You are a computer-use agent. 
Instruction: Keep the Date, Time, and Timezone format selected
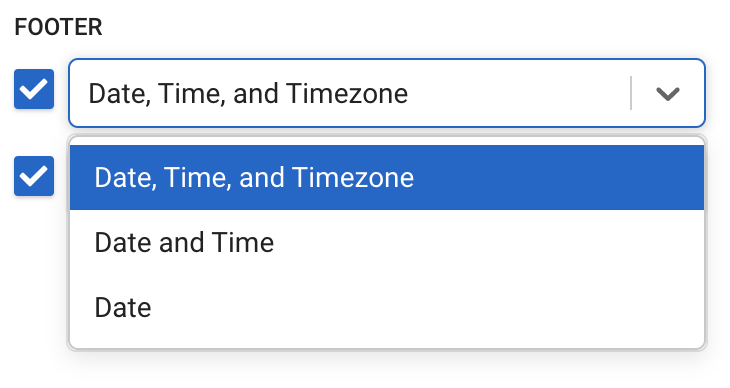pos(387,177)
